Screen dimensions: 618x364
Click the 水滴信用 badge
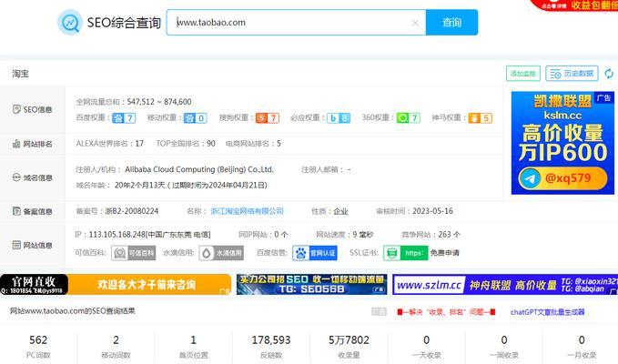[x=221, y=253]
